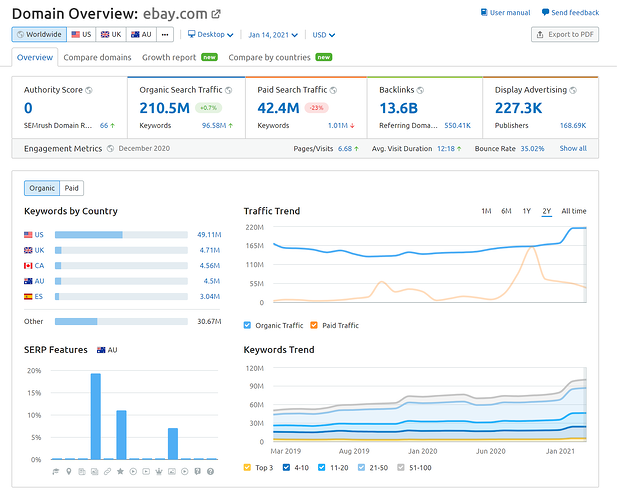Click the 210.5M organic traffic value

tap(164, 108)
